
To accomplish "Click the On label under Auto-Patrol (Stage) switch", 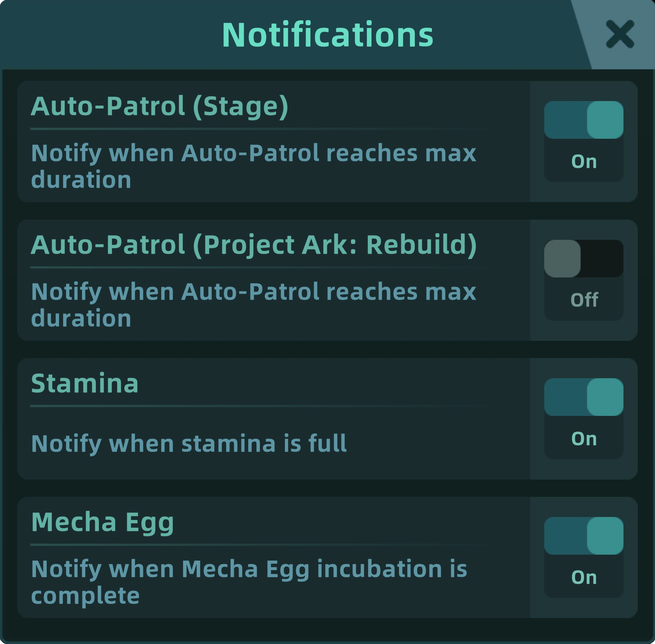I will [x=584, y=161].
